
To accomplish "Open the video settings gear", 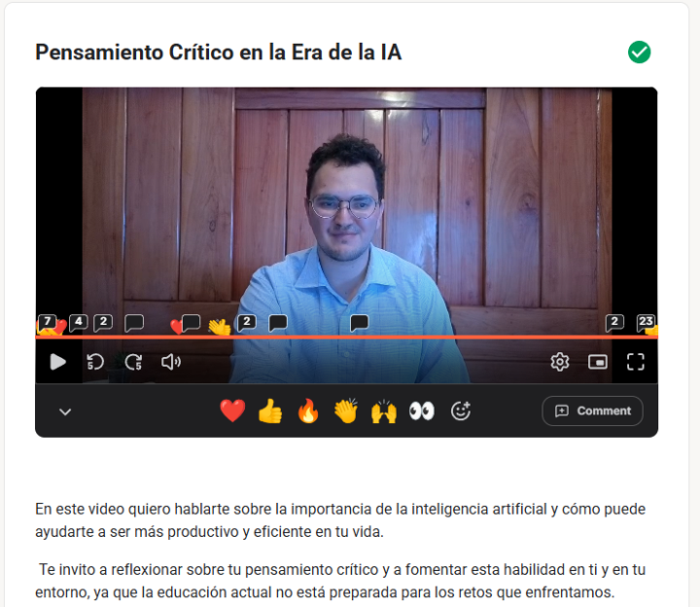I will coord(560,362).
